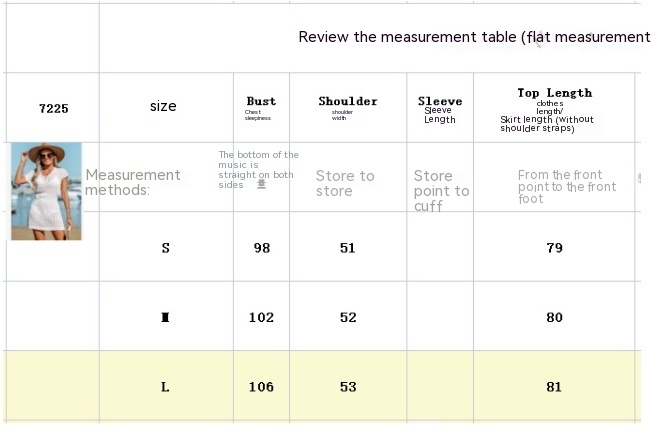The image size is (669, 435).
Task: Click bust value 106 in yellow row
Action: pyautogui.click(x=261, y=387)
